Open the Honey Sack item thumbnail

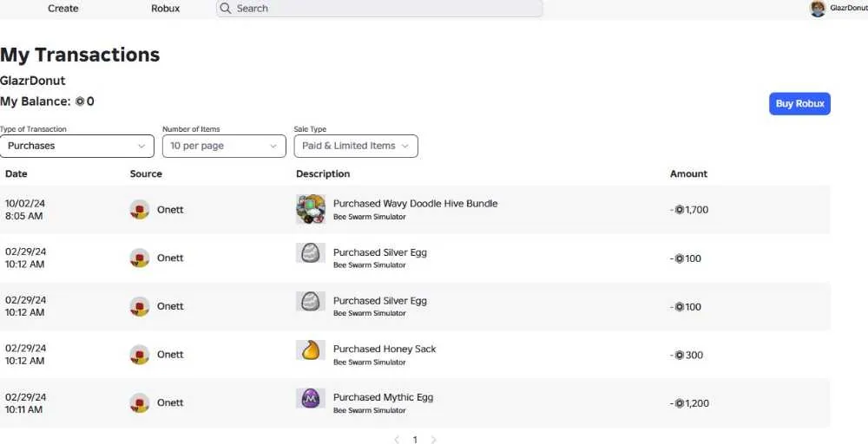(311, 350)
